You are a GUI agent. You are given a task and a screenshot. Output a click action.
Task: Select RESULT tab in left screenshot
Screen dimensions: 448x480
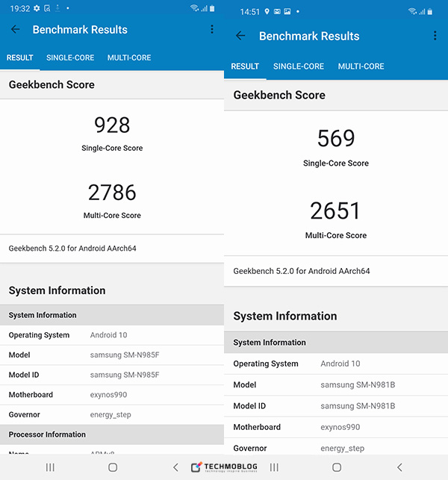pos(20,57)
